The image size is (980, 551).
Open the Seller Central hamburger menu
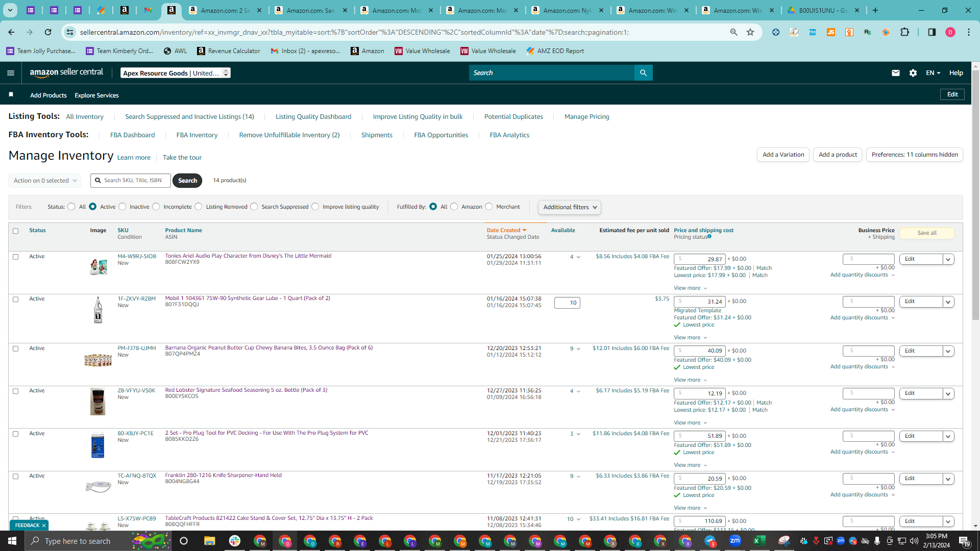coord(11,73)
